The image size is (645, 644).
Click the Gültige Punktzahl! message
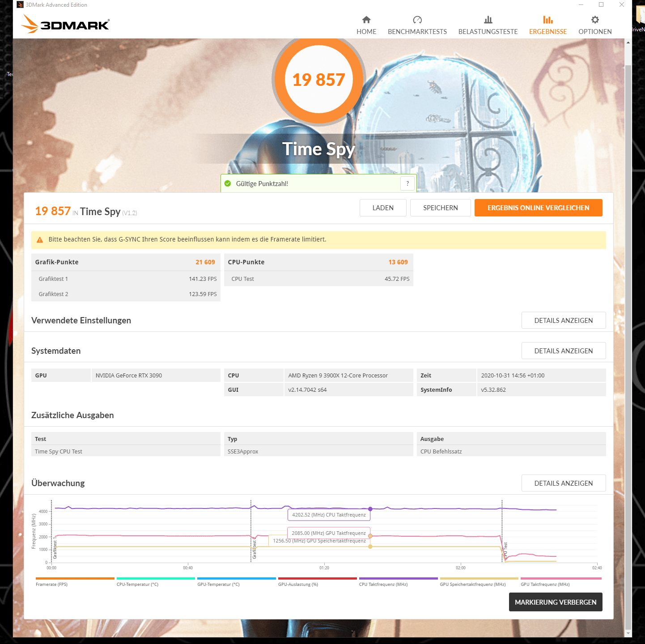262,183
